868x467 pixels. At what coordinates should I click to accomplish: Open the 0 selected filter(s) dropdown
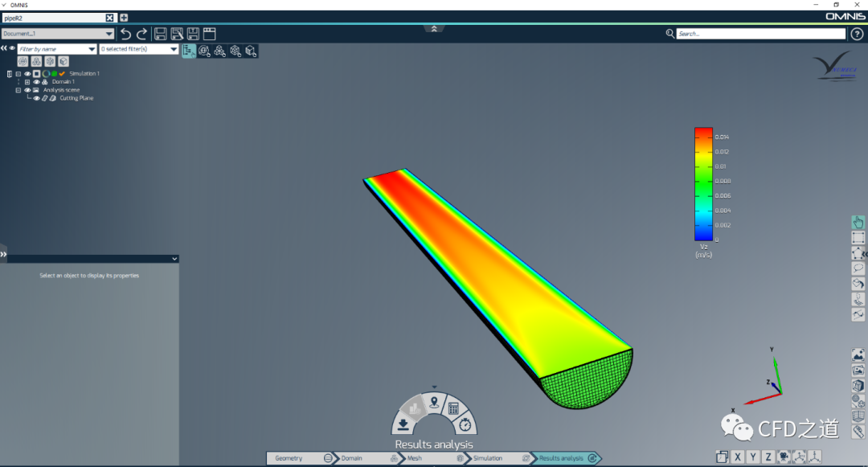pos(139,49)
